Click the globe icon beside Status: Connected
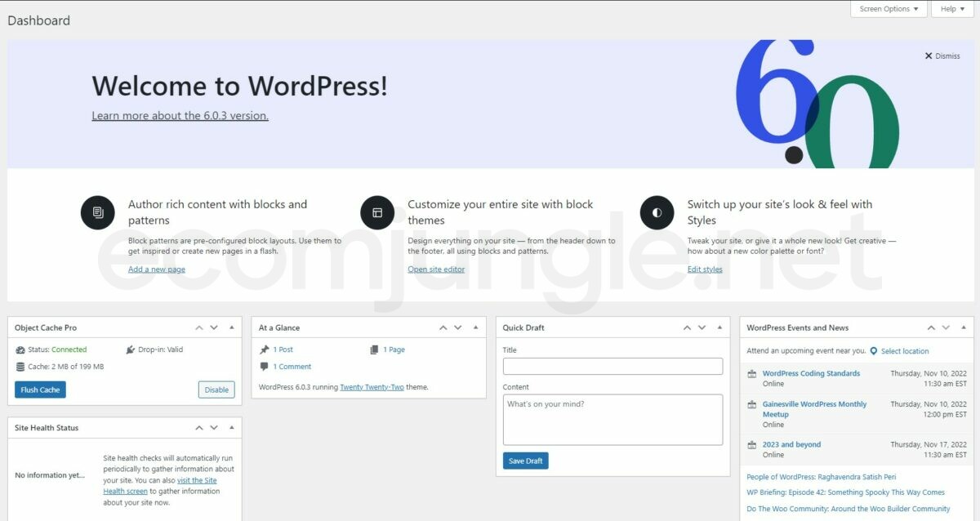The height and width of the screenshot is (521, 980). (20, 349)
